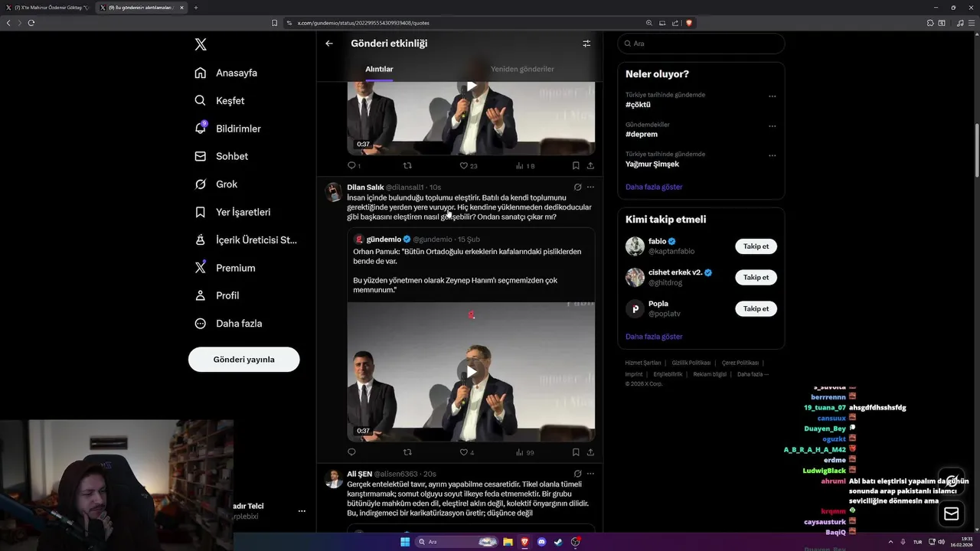Open options for Yağmur Şimşek trend
The width and height of the screenshot is (980, 551).
pos(772,155)
